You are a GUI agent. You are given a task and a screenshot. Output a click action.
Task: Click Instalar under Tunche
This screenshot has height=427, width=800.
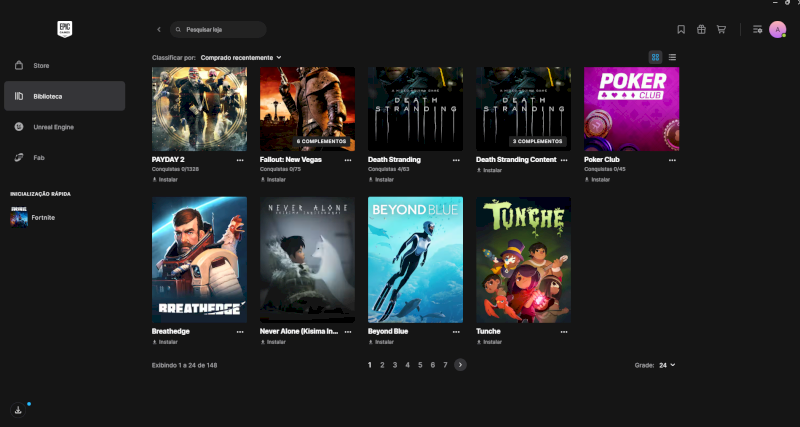point(489,342)
